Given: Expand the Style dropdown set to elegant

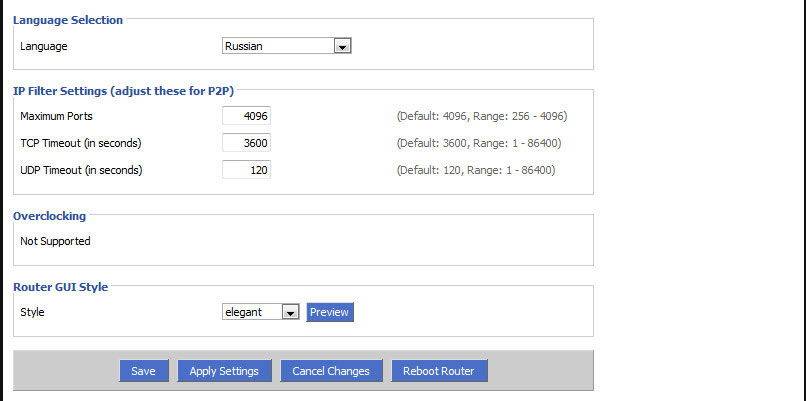Looking at the screenshot, I should tap(261, 312).
